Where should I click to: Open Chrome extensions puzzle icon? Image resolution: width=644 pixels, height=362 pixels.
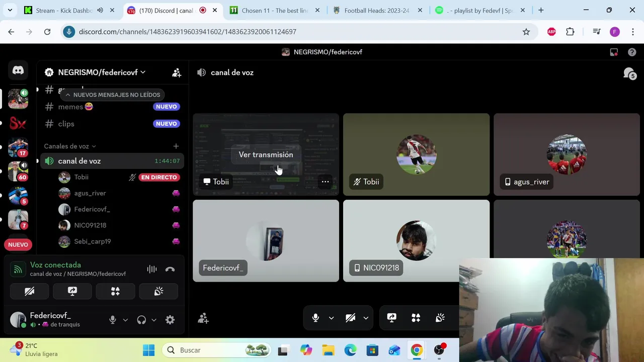pos(570,32)
